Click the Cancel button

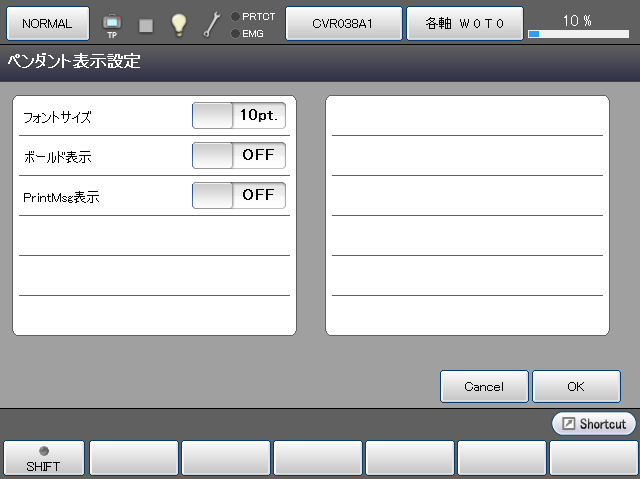(x=484, y=386)
